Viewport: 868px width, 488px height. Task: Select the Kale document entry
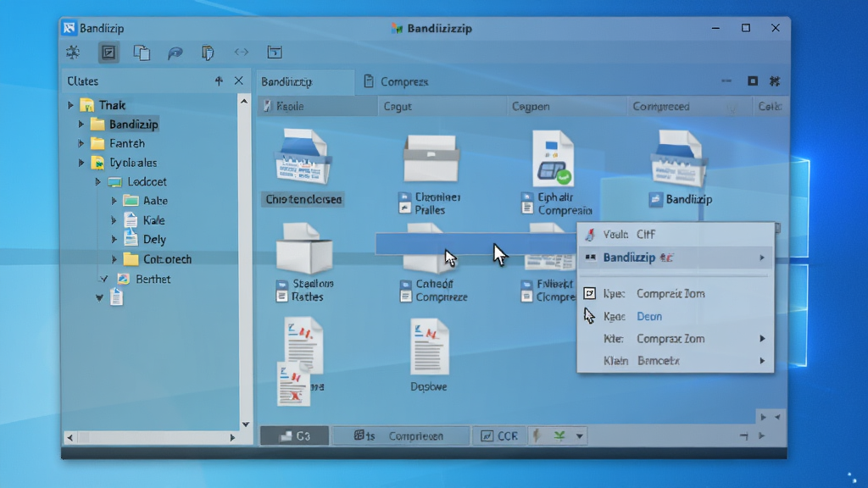click(144, 220)
